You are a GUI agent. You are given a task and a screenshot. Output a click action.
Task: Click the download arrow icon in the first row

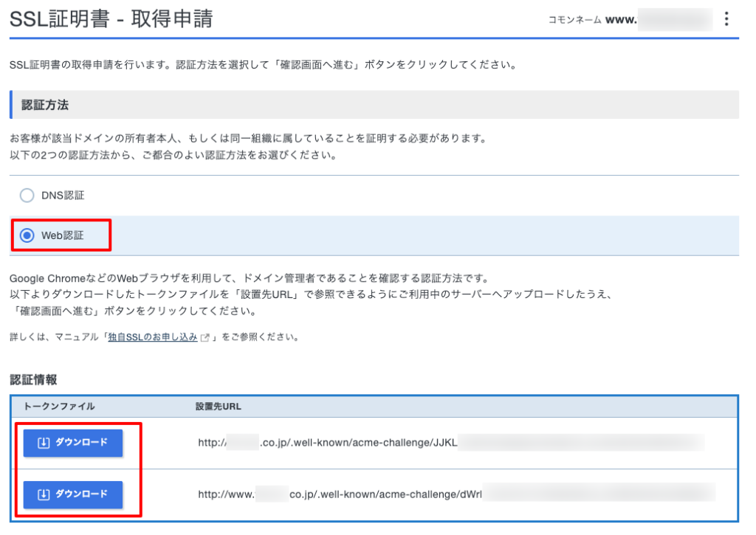[x=44, y=443]
